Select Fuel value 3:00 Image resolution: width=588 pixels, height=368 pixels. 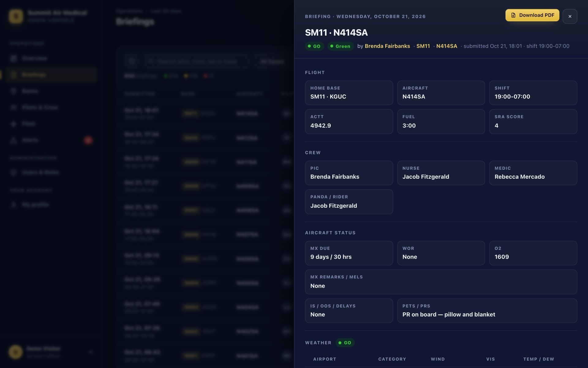tap(409, 125)
